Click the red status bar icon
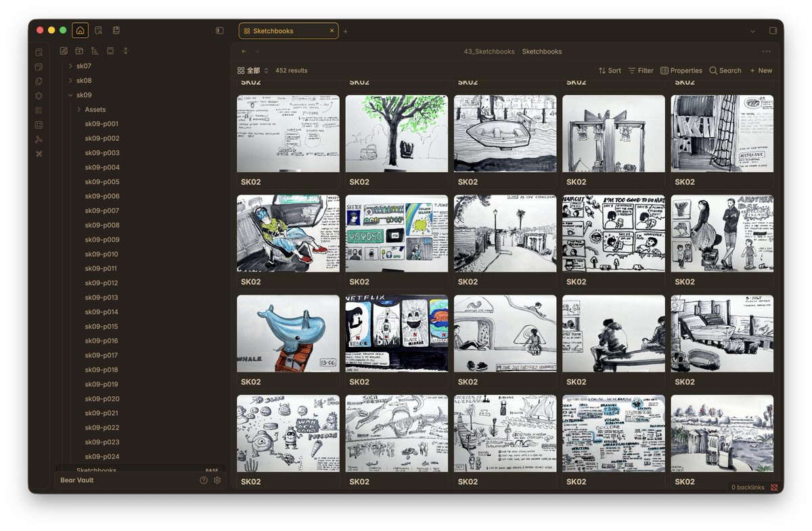Screen dimensions: 812x531 773,488
